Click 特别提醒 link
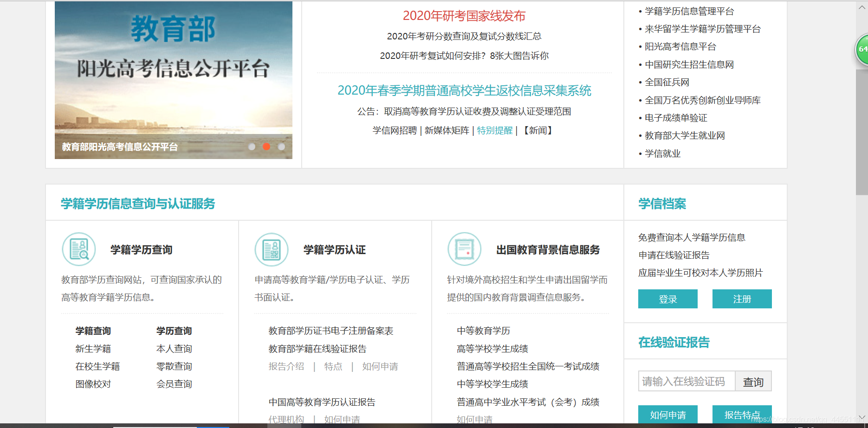 click(495, 130)
